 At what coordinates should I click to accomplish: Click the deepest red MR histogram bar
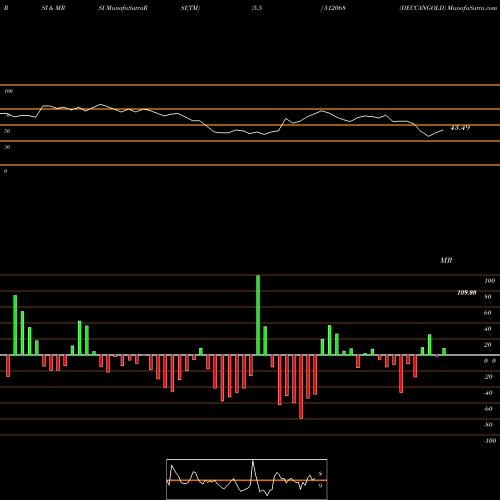[x=301, y=387]
